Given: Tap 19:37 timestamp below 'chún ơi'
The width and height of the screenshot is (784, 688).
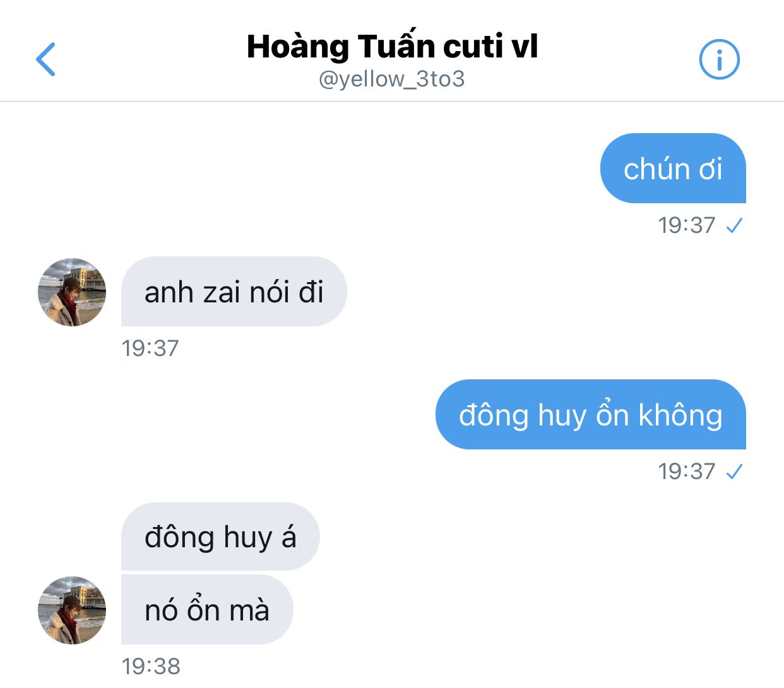Looking at the screenshot, I should pos(687,225).
